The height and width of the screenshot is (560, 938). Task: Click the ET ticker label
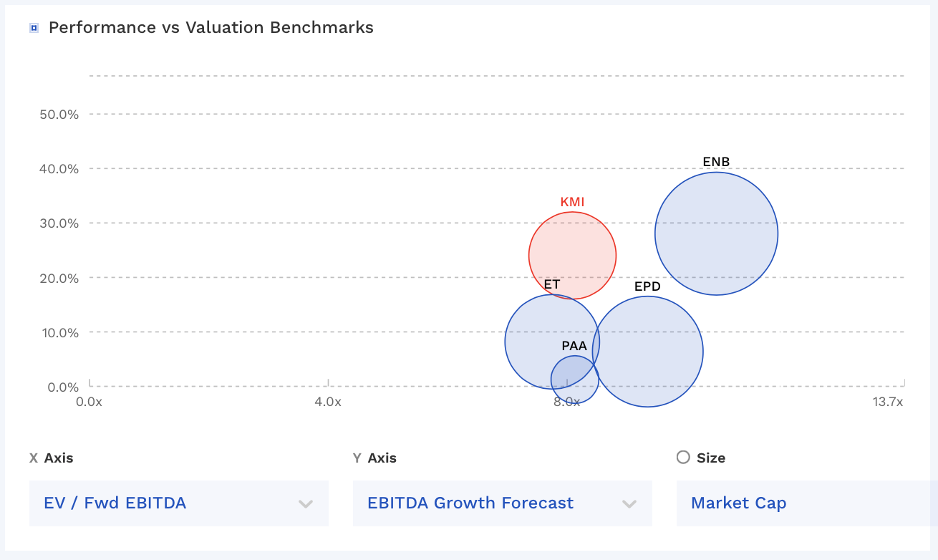coord(551,284)
